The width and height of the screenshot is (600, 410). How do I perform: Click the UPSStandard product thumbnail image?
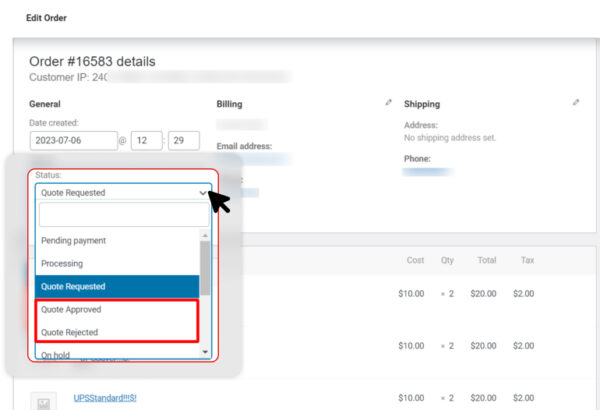(44, 401)
